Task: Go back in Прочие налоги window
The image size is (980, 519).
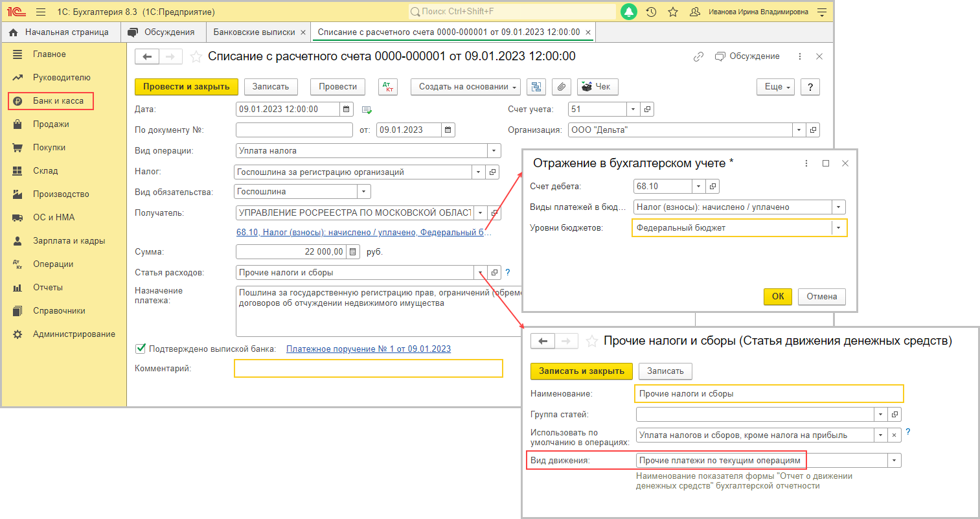Action: (x=543, y=341)
